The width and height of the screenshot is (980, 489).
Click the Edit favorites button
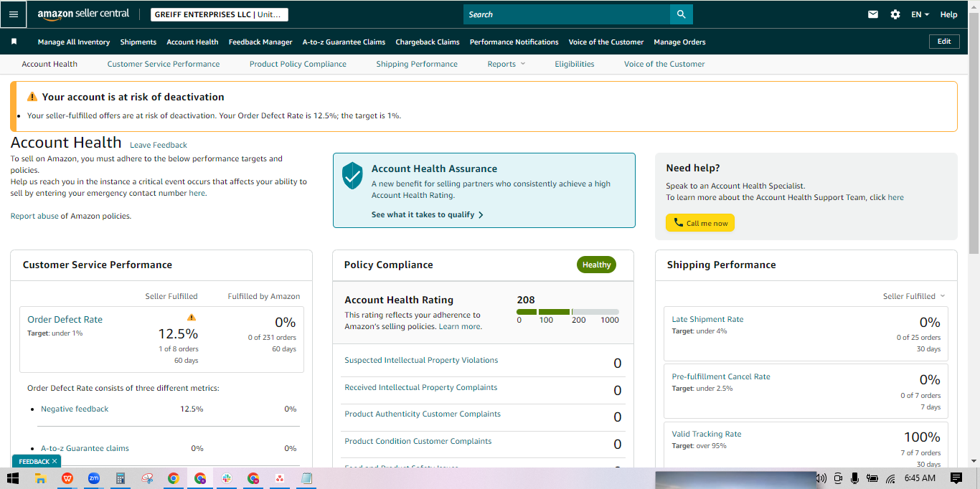(944, 42)
